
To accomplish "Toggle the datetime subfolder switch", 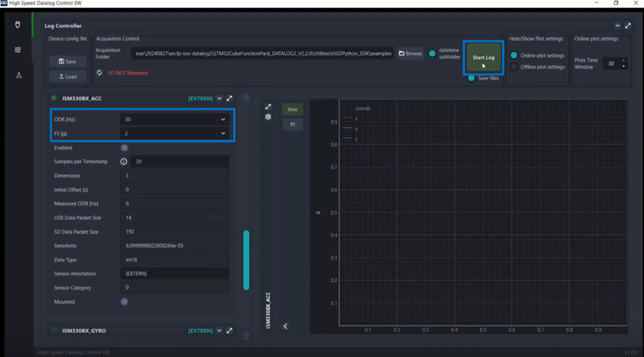I will point(432,54).
